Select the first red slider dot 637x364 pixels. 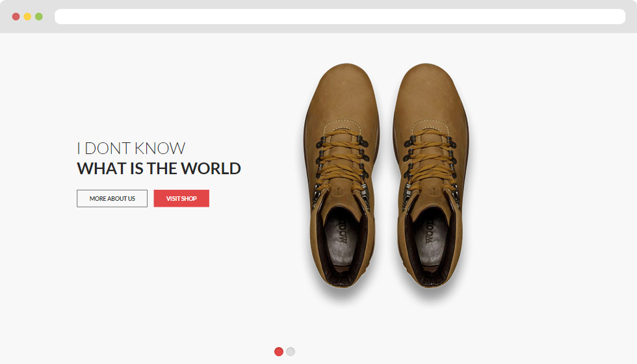point(279,352)
